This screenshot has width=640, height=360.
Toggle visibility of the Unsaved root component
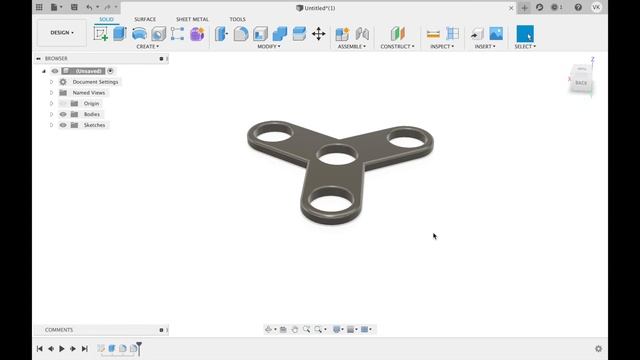click(x=55, y=71)
